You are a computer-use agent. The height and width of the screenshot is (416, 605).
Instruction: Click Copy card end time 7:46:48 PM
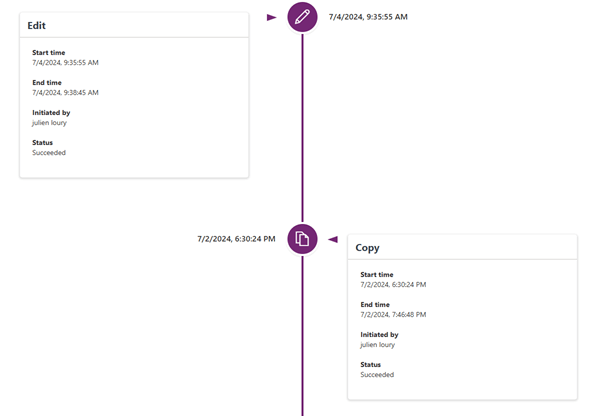pyautogui.click(x=393, y=315)
